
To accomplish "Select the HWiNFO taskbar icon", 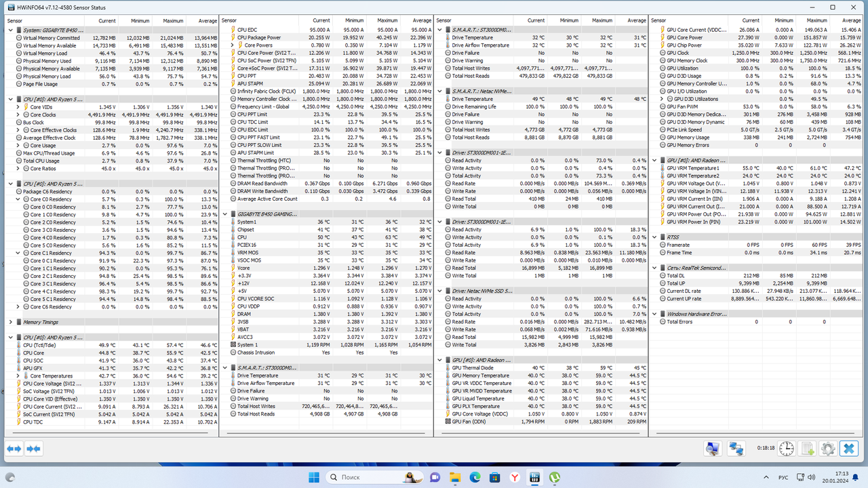I will click(534, 477).
